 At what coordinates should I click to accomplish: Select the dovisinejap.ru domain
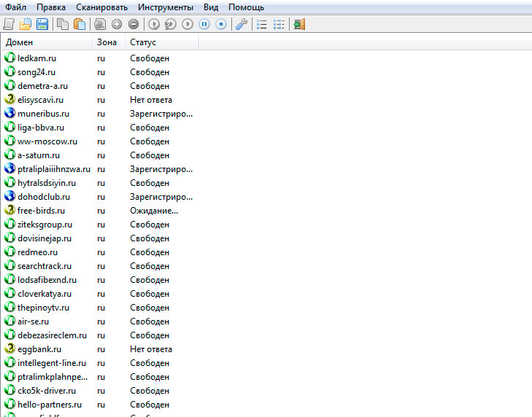pos(45,238)
